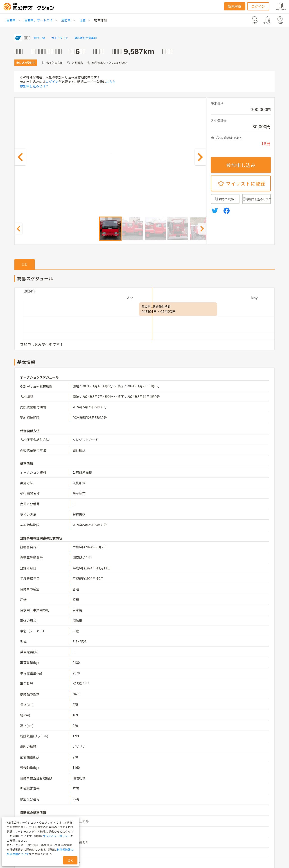Select the second truck thumbnail
289x868 pixels.
tap(133, 229)
